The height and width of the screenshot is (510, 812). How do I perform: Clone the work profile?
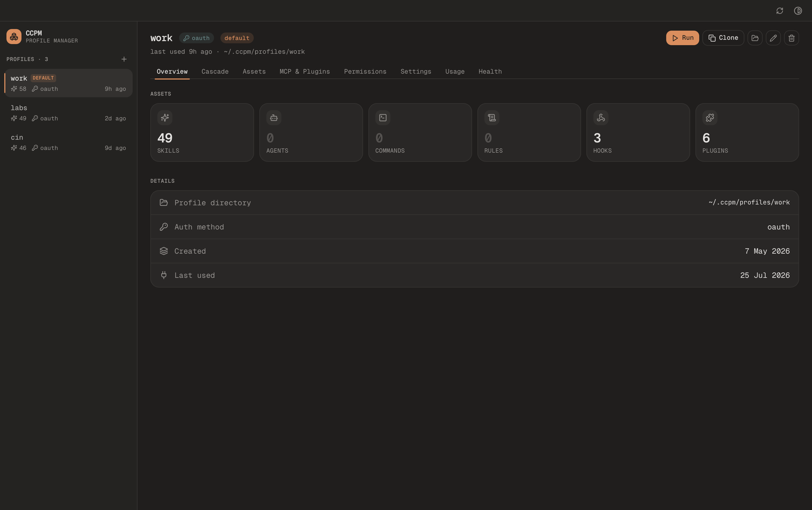[x=723, y=38]
